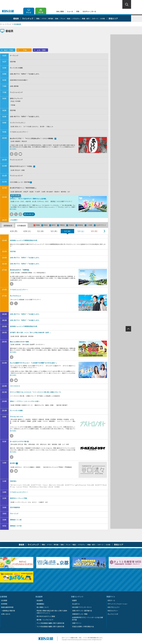Open web icon for あんぎゃでござる program
The width and height of the screenshot is (142, 644).
tap(11, 154)
